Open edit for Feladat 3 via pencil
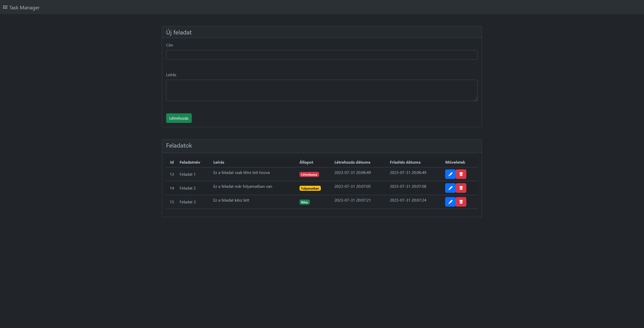The image size is (644, 328). tap(450, 202)
